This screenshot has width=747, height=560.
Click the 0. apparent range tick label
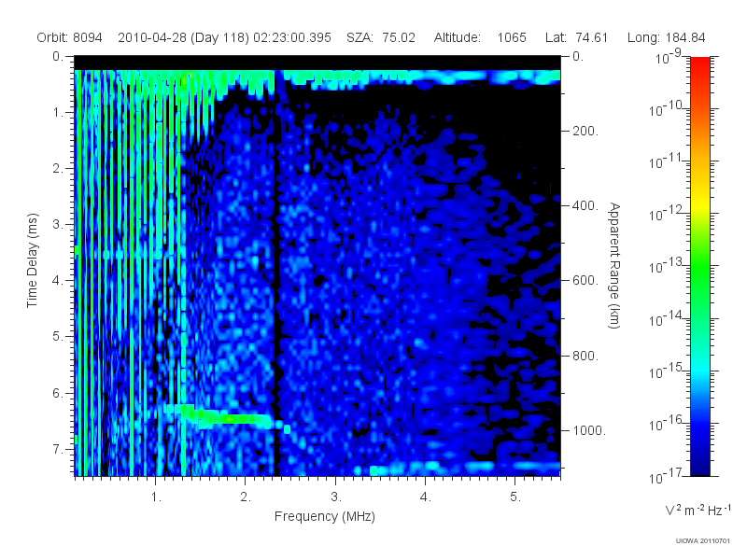point(578,57)
